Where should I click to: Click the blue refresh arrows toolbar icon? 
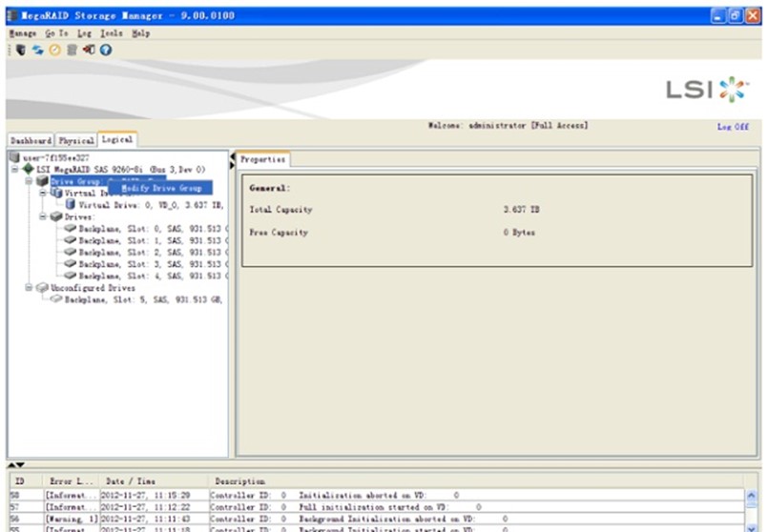click(x=39, y=50)
